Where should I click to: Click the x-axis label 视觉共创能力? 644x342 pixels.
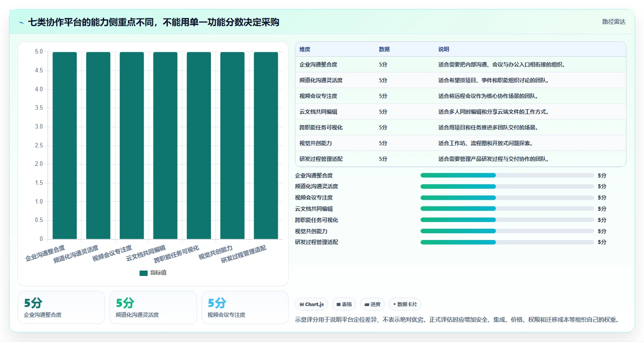click(216, 253)
